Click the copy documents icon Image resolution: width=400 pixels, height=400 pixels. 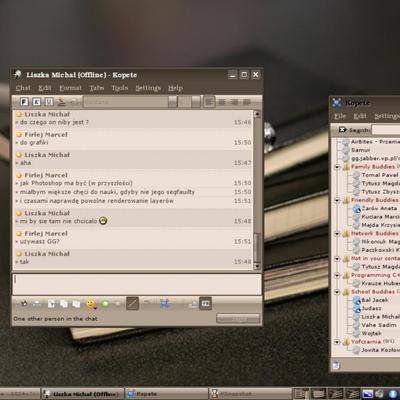[64, 304]
